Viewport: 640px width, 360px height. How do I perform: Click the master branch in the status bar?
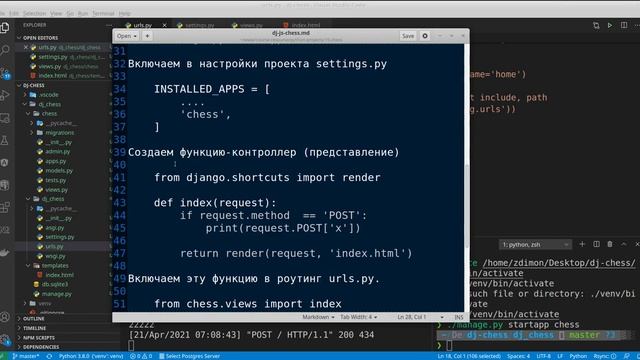(25, 356)
